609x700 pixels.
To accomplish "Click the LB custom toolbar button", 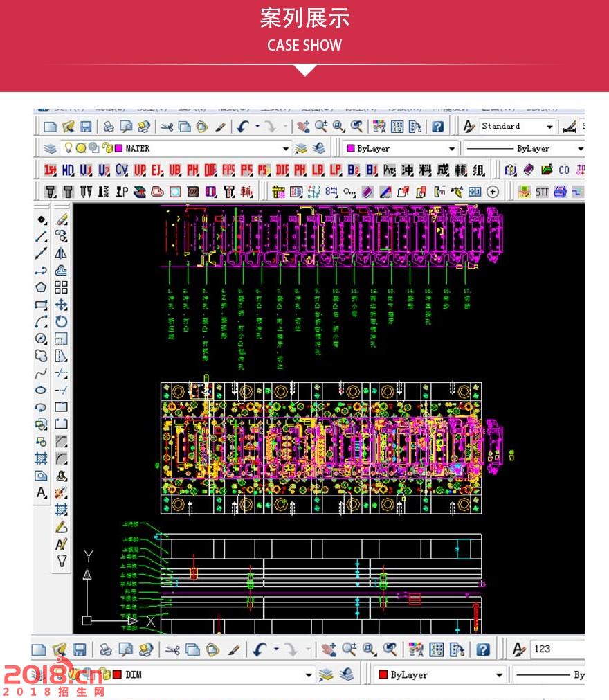I will click(x=318, y=170).
